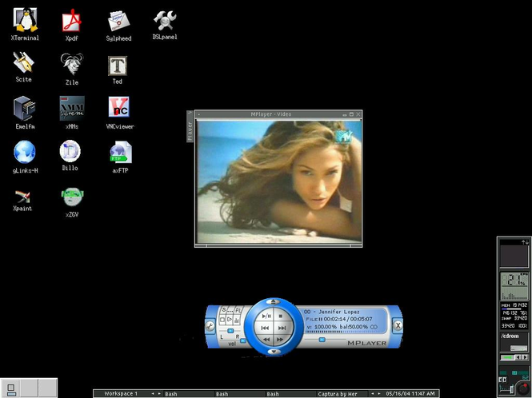Open the XTerminal desktop icon
The width and height of the screenshot is (532, 398).
coord(24,21)
